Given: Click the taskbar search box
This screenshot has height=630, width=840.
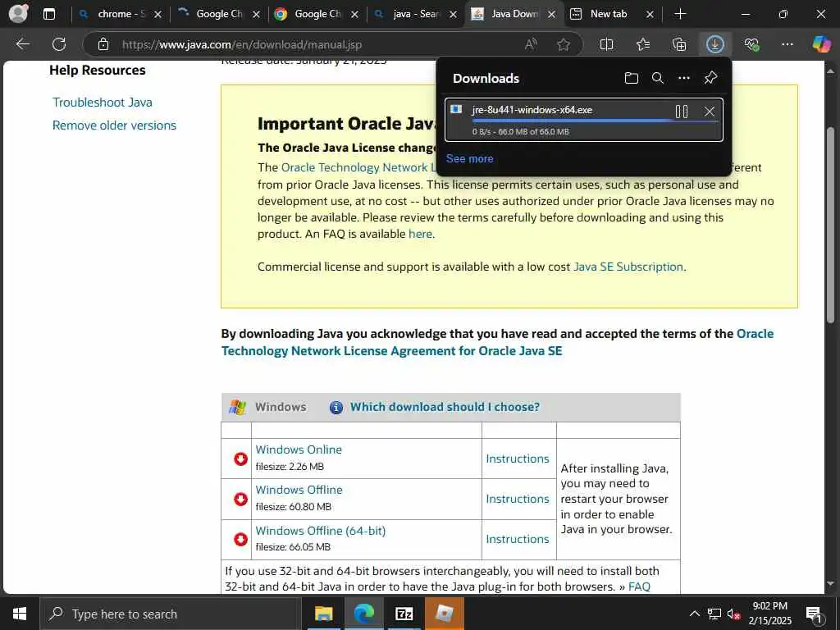Looking at the screenshot, I should pyautogui.click(x=171, y=614).
